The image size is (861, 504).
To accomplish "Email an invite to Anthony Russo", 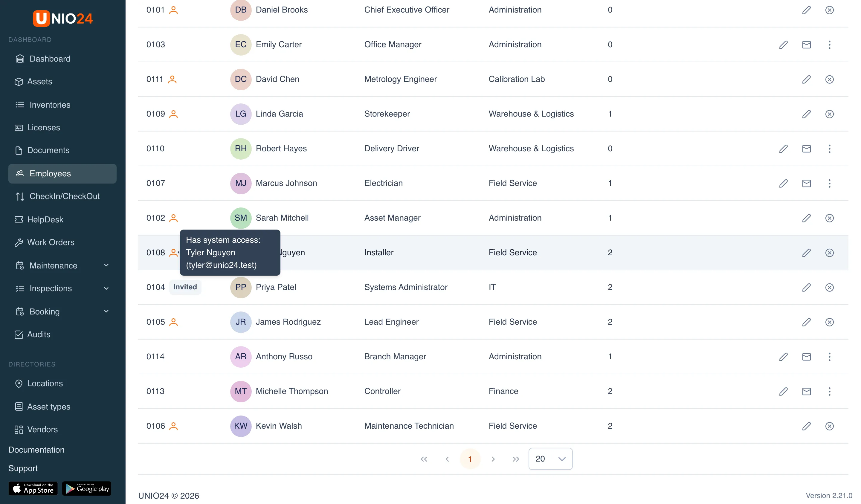I will (x=806, y=357).
